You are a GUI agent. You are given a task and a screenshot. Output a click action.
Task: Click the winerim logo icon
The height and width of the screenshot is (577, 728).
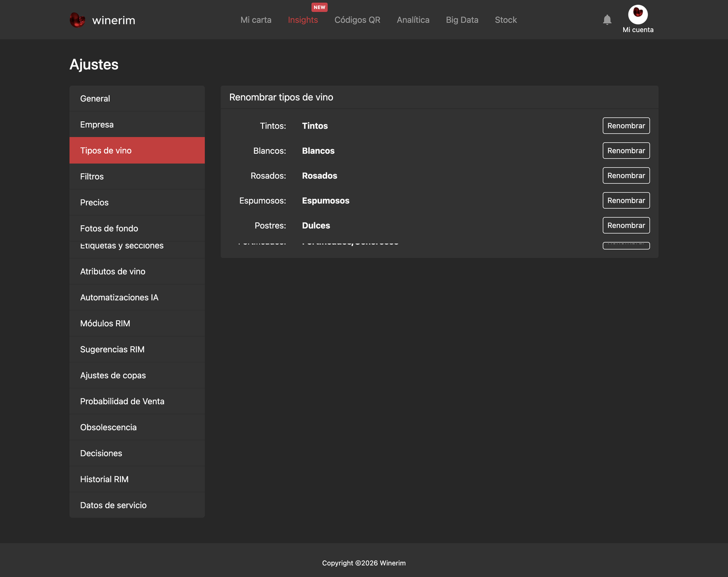coord(78,20)
